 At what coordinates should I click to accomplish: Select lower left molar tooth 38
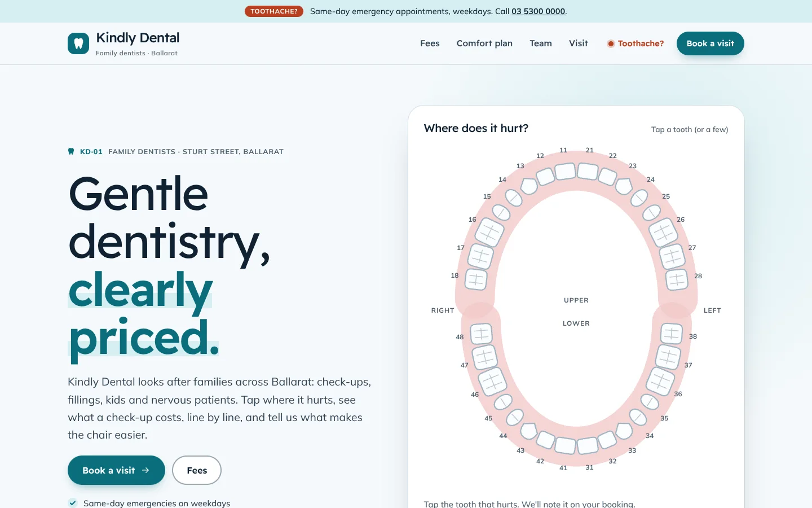click(672, 334)
